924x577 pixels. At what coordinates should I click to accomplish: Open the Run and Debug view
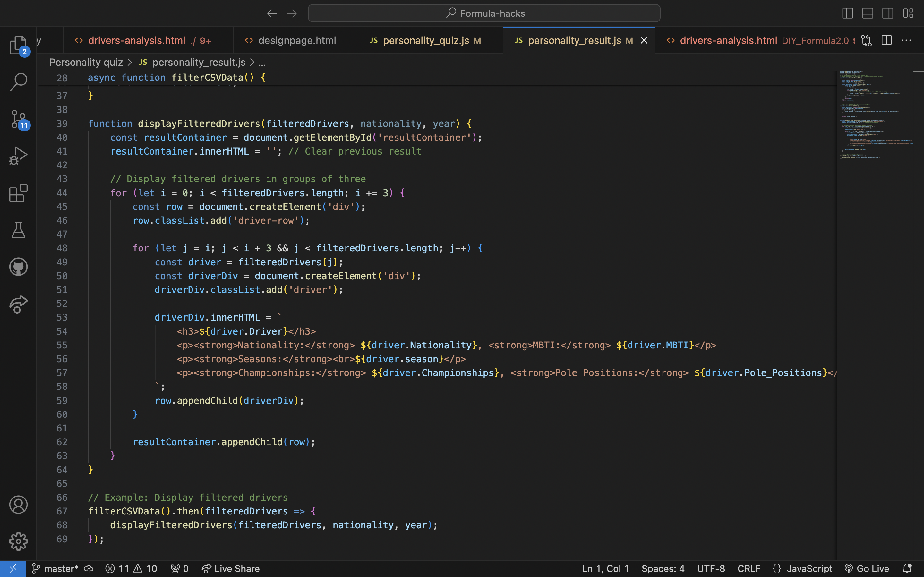pos(18,156)
